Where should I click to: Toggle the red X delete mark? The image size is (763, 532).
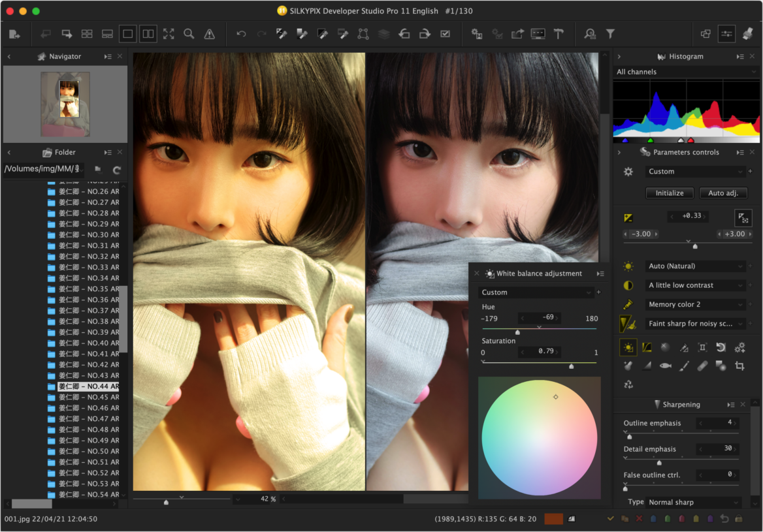(x=639, y=519)
